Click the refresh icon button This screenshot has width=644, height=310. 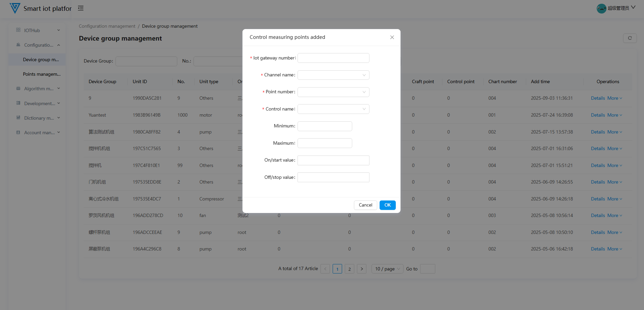(629, 38)
